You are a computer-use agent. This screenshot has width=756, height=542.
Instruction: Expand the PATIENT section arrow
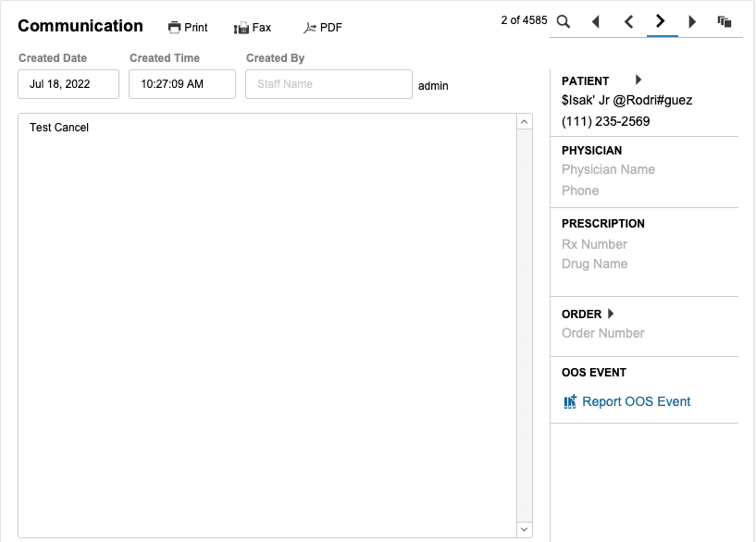click(x=638, y=80)
